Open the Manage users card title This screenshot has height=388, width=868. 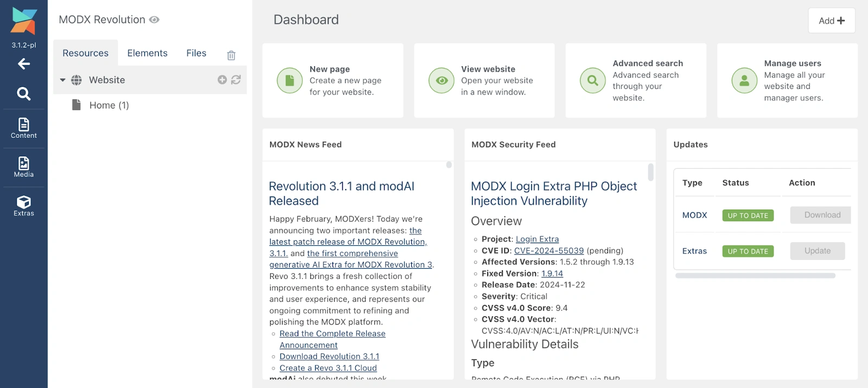tap(793, 63)
